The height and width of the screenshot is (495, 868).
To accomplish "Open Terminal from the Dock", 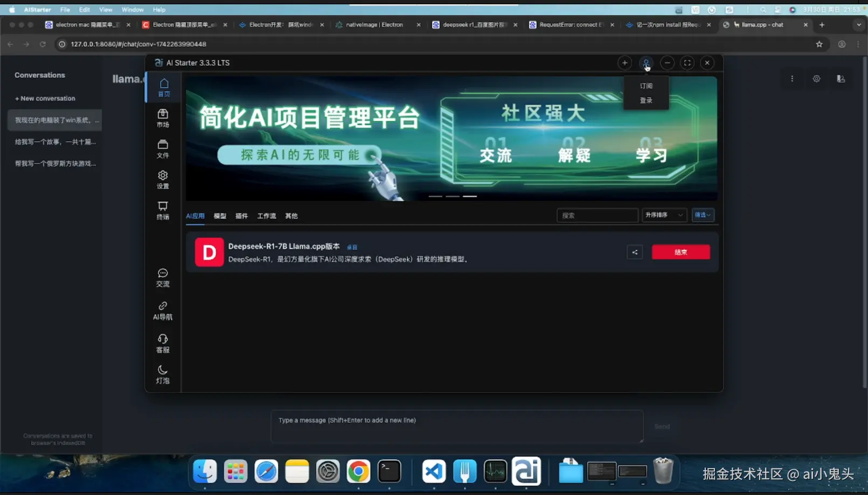I will tap(389, 471).
